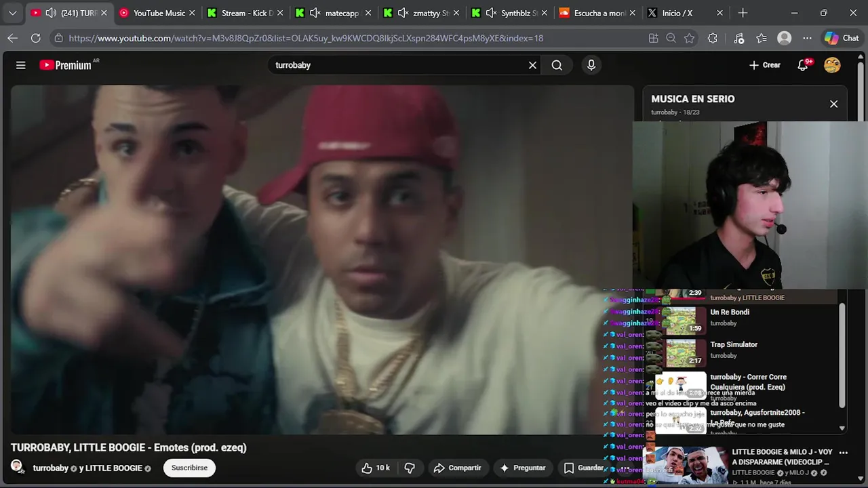Click the turrobaby search field
This screenshot has width=868, height=488.
(399, 65)
